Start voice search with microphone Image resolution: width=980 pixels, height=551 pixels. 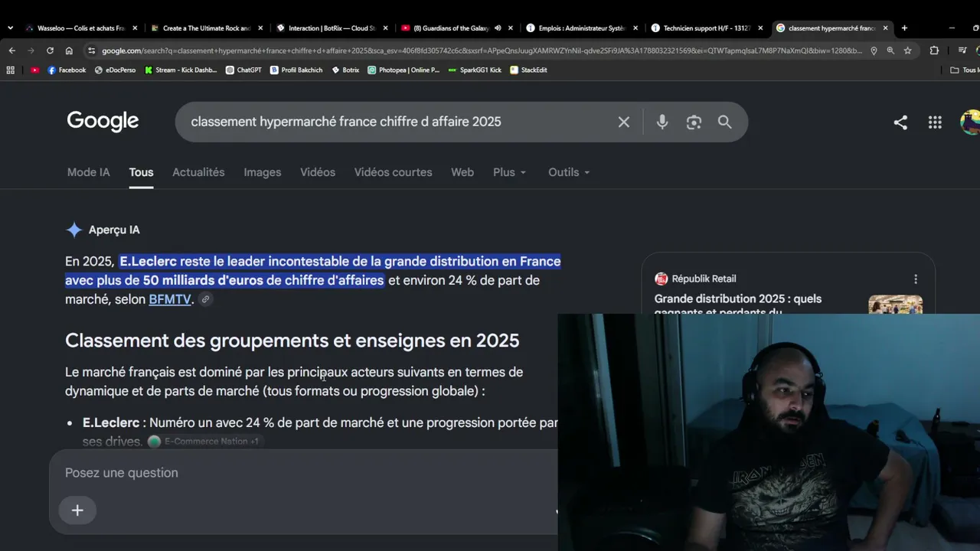[x=662, y=122]
